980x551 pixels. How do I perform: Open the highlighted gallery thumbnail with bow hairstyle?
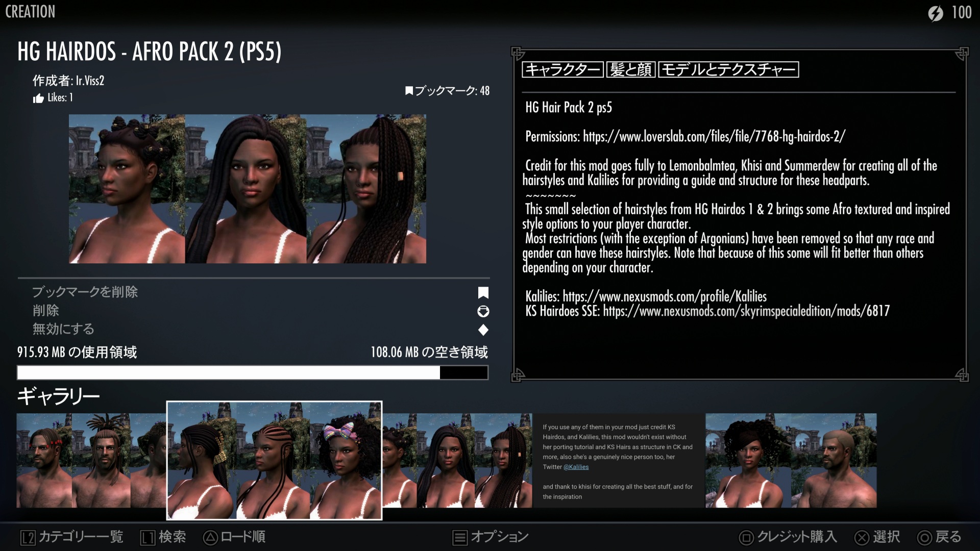point(274,460)
